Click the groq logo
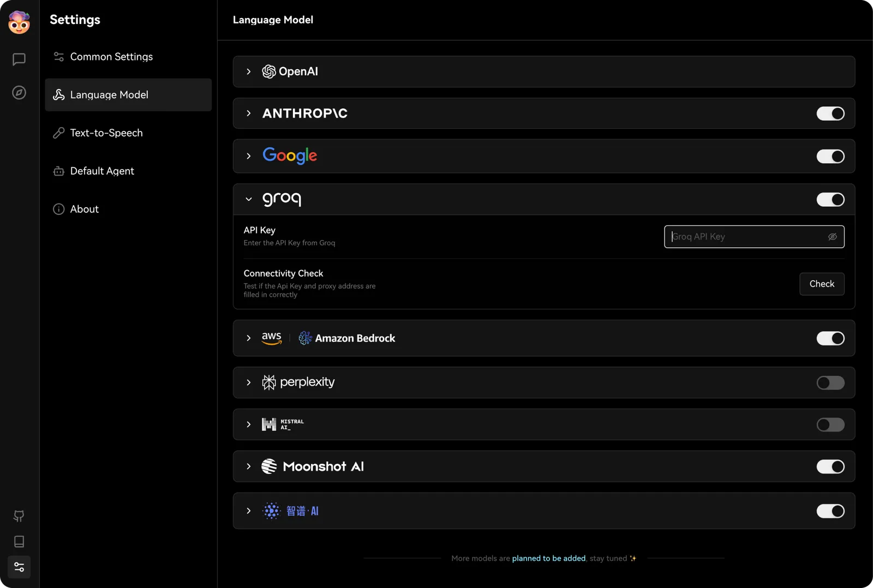Viewport: 873px width, 588px height. (282, 199)
